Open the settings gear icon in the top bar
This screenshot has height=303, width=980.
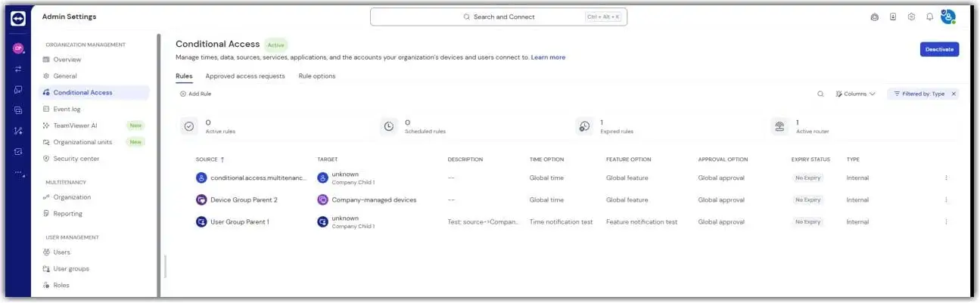911,17
